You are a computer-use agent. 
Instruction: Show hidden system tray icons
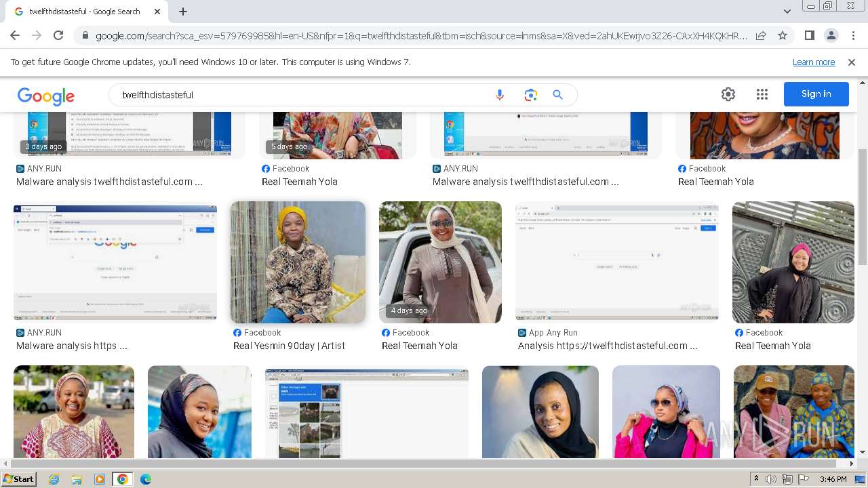coord(757,479)
